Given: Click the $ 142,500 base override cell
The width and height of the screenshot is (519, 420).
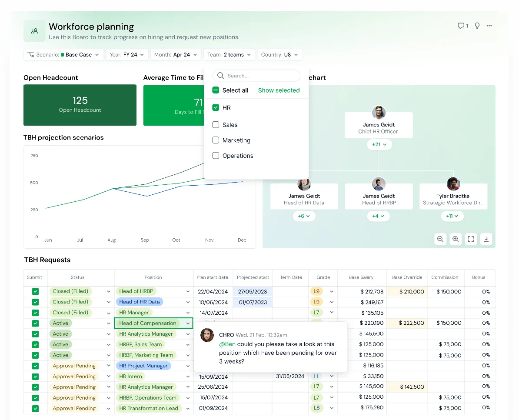Looking at the screenshot, I should tap(407, 387).
